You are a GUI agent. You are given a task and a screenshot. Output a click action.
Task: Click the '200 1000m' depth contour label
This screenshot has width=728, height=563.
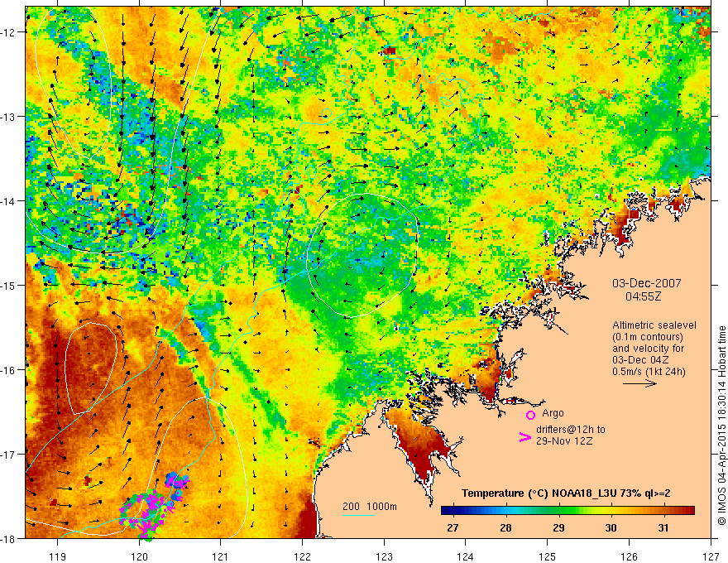370,507
